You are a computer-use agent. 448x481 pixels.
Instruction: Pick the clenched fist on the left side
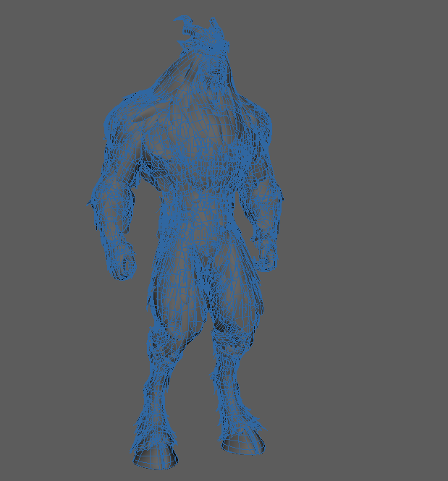[123, 262]
